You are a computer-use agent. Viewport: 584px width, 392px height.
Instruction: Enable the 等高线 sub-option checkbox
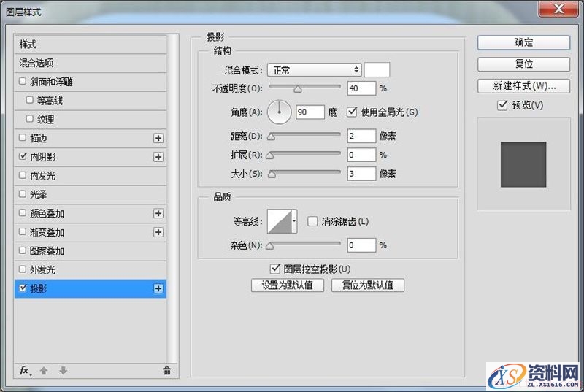tap(30, 100)
